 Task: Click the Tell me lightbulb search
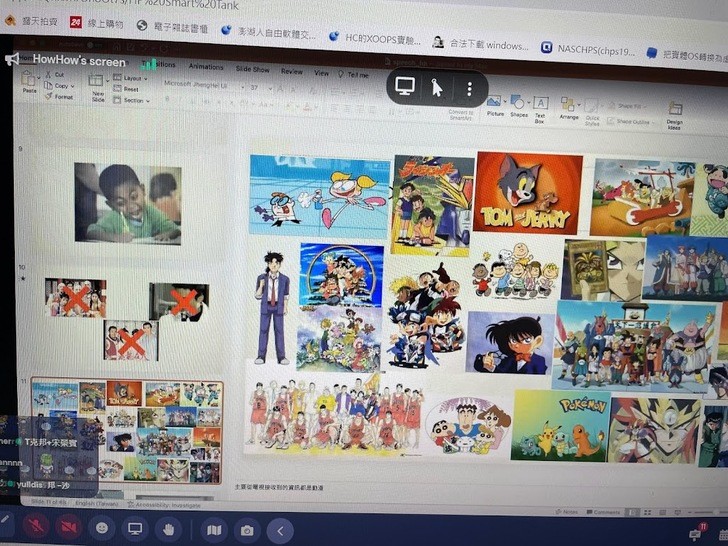pyautogui.click(x=353, y=74)
